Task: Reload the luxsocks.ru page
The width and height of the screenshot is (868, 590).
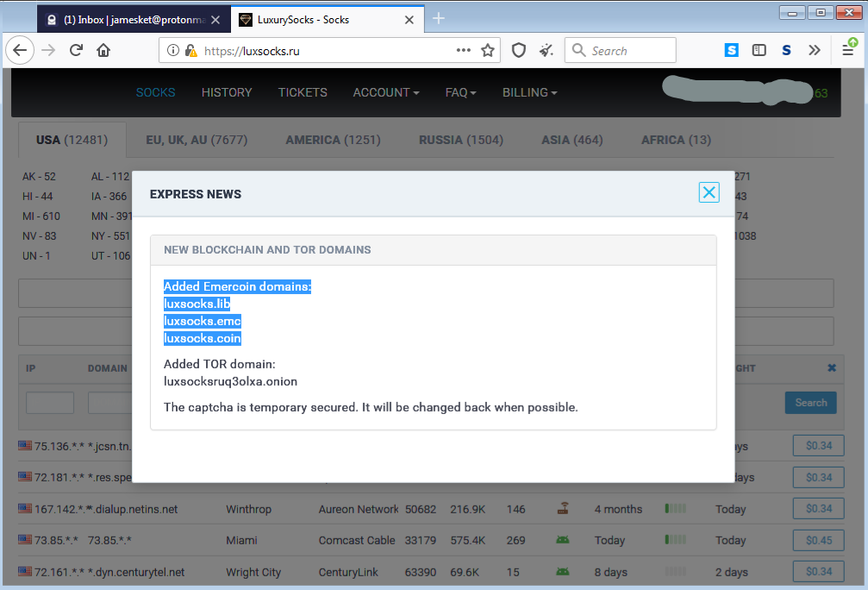Action: 76,50
